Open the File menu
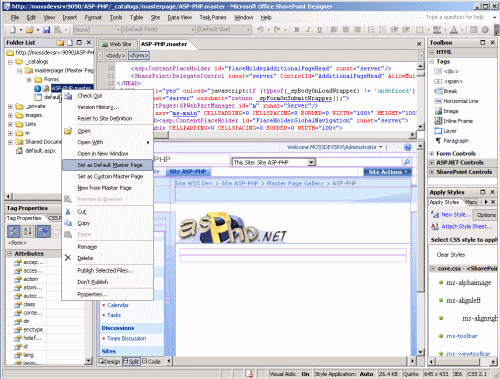Viewport: 500px width, 379px height. (15, 17)
